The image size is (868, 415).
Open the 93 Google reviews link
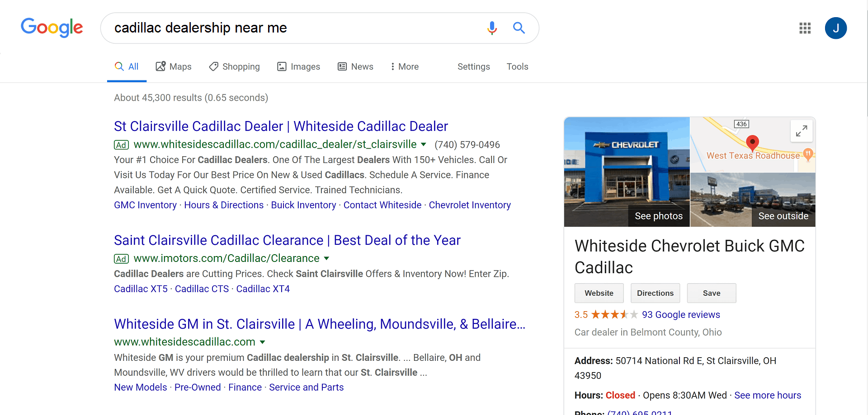pyautogui.click(x=681, y=315)
